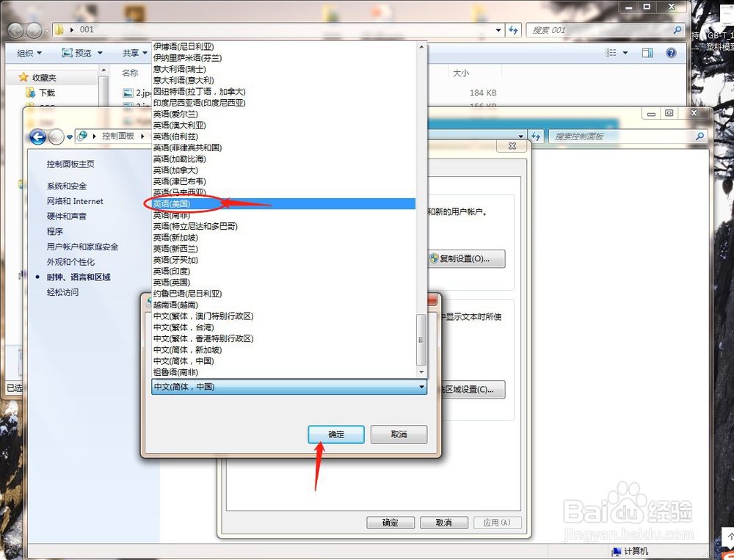Click the 应用(A) button at the bottom

tap(498, 523)
